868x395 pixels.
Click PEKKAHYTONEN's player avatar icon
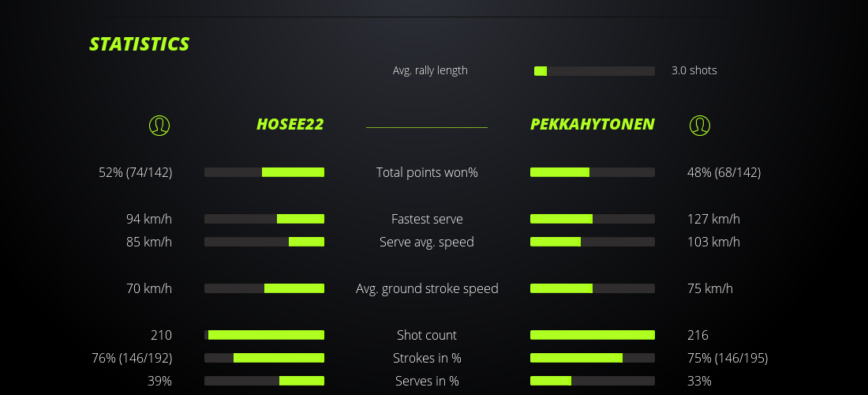click(700, 125)
